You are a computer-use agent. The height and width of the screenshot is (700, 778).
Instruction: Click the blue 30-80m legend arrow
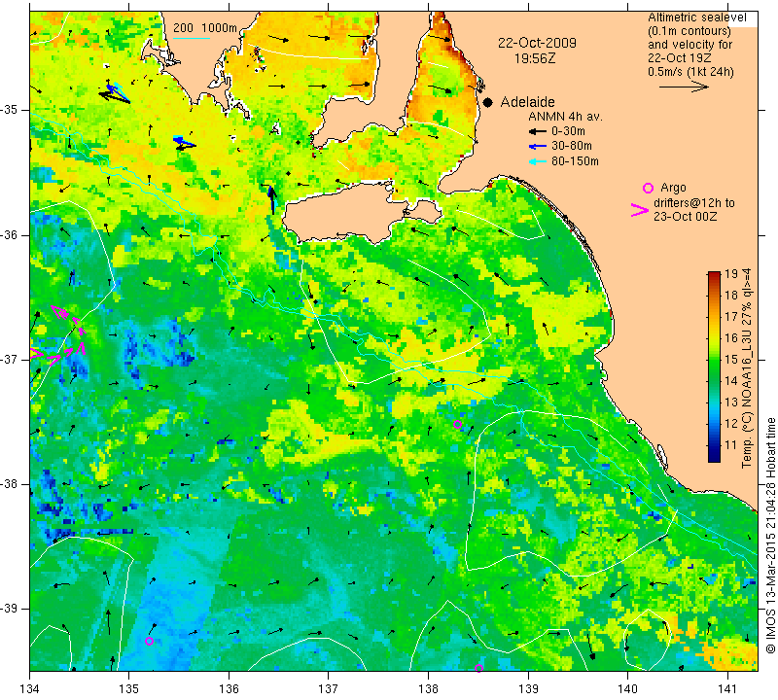[x=538, y=147]
